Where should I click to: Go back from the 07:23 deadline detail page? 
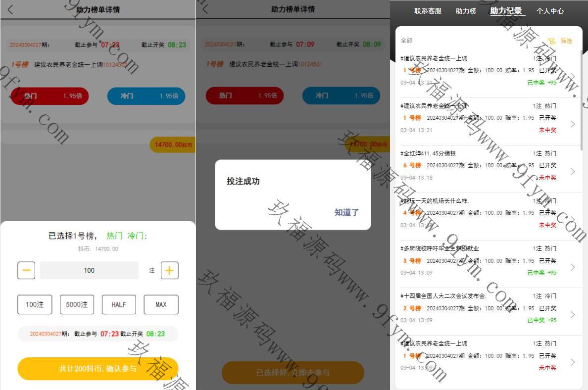10,9
